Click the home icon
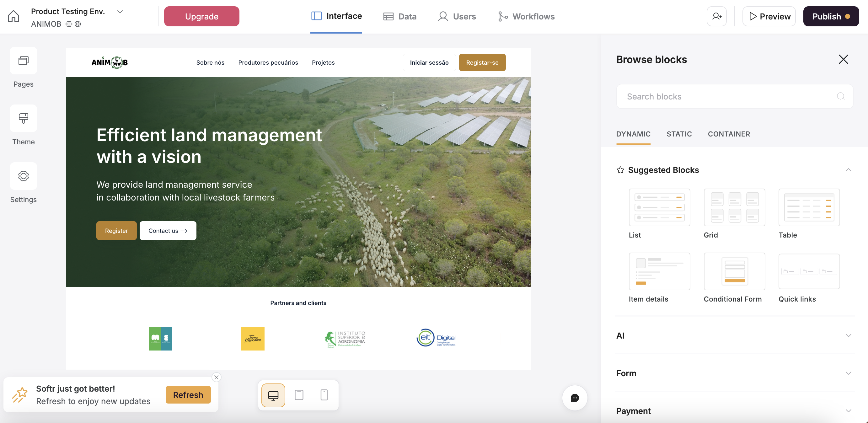Screen dimensions: 868x423 [x=13, y=16]
